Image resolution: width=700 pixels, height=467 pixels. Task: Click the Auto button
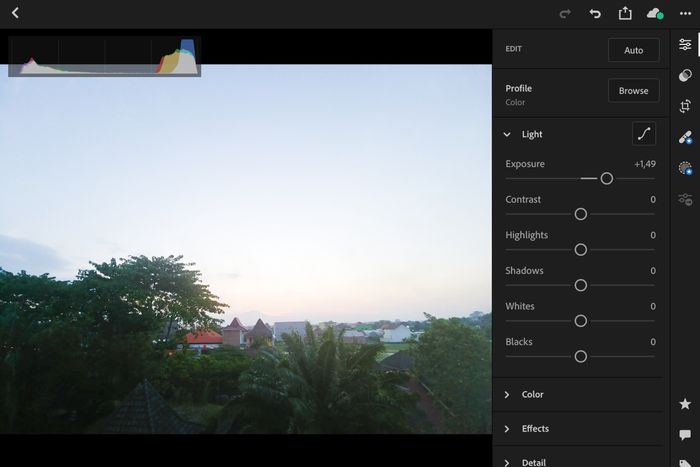tap(633, 50)
